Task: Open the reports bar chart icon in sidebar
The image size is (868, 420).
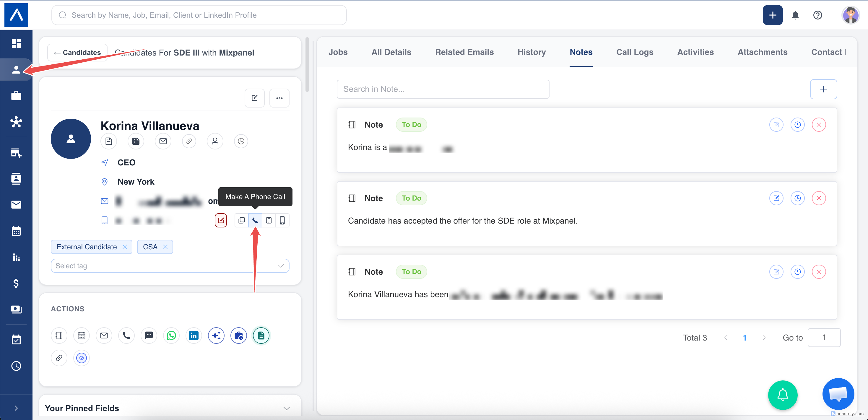Action: click(16, 257)
